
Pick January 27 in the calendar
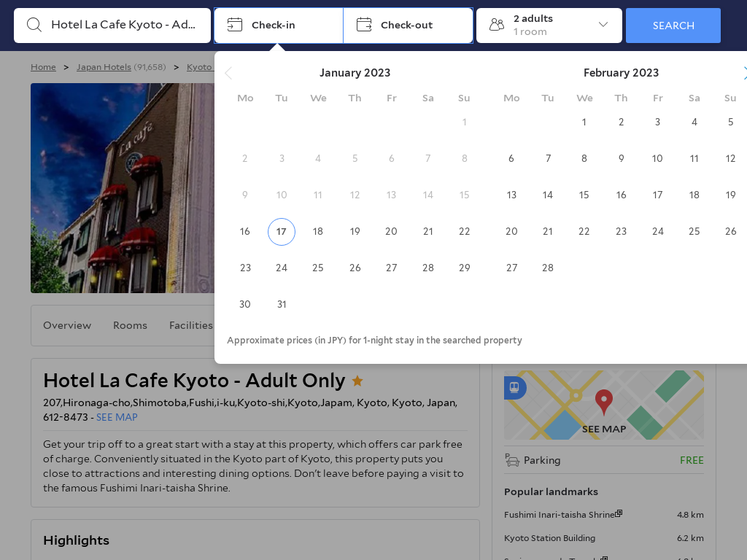[391, 268]
